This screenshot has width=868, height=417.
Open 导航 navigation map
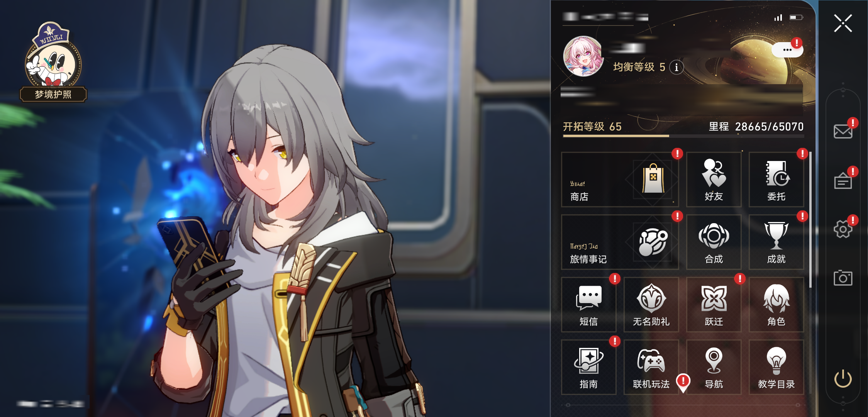click(x=714, y=367)
